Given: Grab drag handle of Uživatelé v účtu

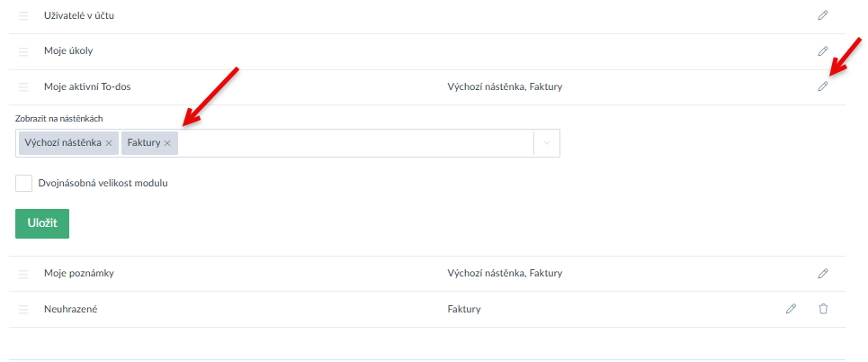Looking at the screenshot, I should pos(24,16).
